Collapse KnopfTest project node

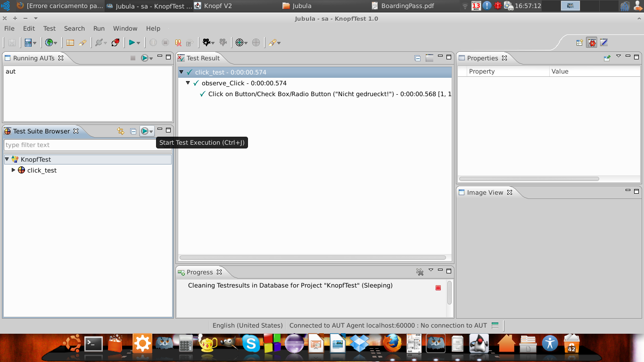click(7, 159)
